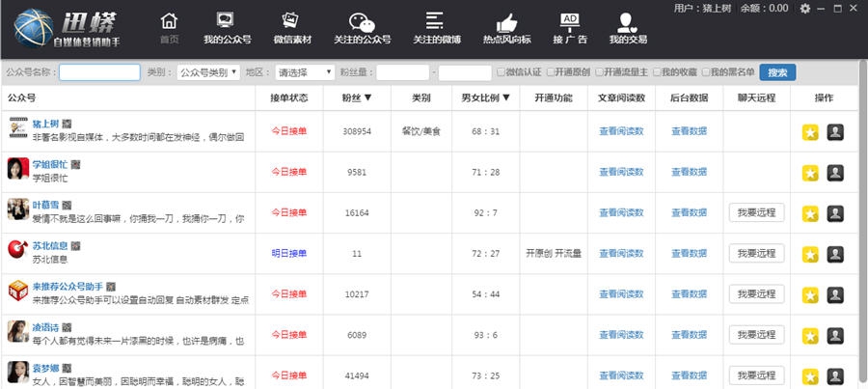Open 我的交易 section
The image size is (868, 389).
pyautogui.click(x=628, y=29)
